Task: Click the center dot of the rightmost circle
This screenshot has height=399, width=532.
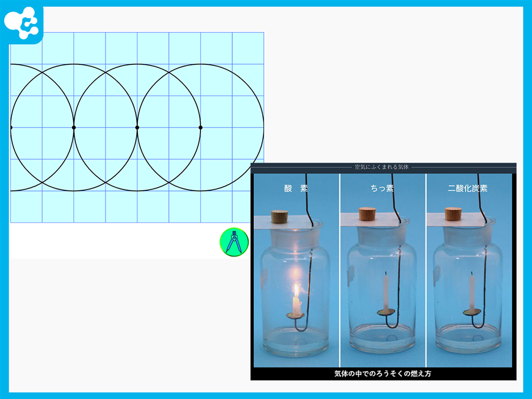Action: coord(201,128)
